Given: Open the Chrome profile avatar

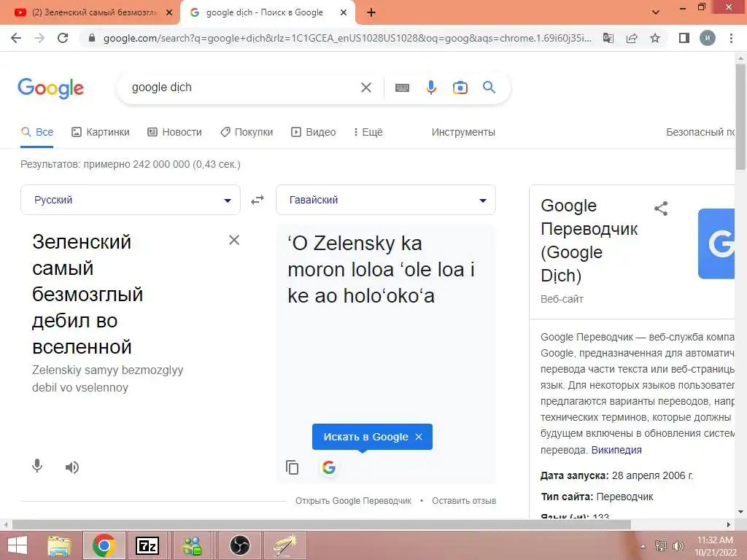Looking at the screenshot, I should [708, 38].
